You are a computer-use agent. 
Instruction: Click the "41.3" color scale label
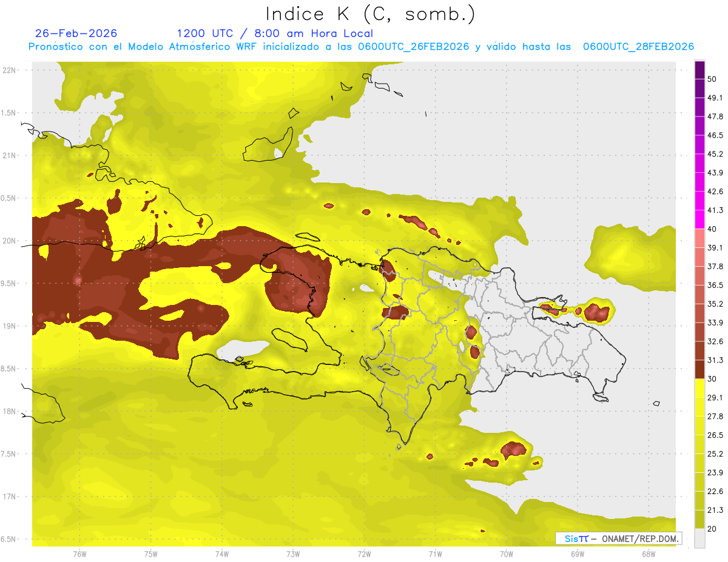pos(715,211)
